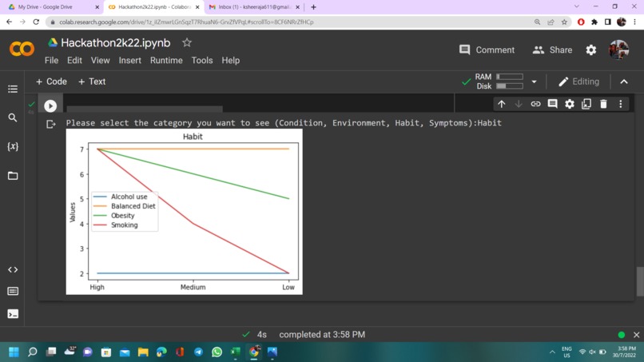Collapse the header with chevron up
Image resolution: width=644 pixels, height=362 pixels.
click(x=624, y=82)
